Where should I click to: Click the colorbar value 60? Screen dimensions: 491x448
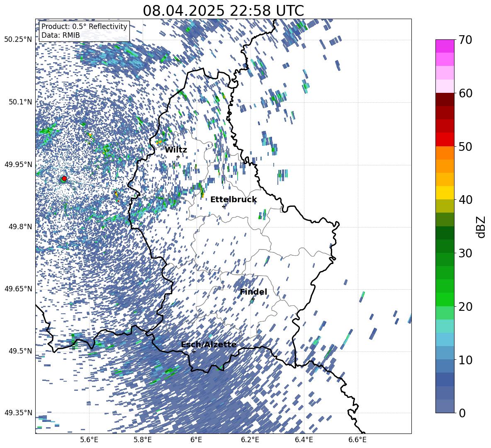(466, 93)
